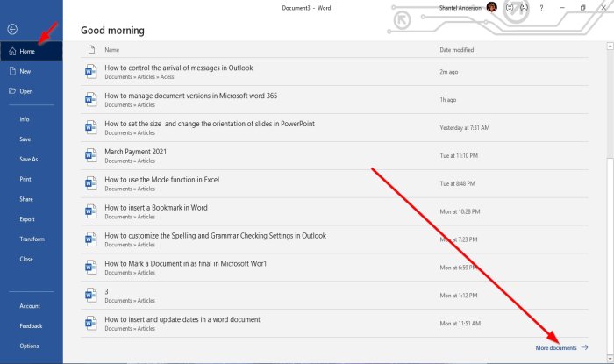Viewport: 614px width, 364px height.
Task: Click the user profile picture
Action: point(492,7)
